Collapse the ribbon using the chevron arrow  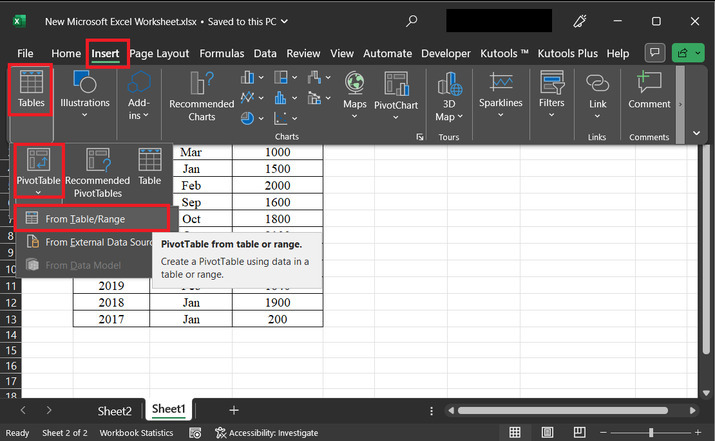tap(697, 132)
